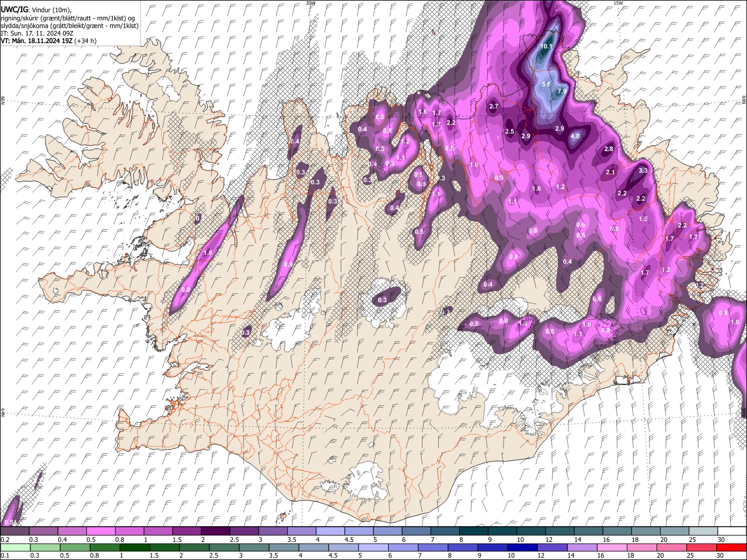The height and width of the screenshot is (560, 747).
Task: Click upper legend swatch starting at 0.5
Action: (100, 531)
